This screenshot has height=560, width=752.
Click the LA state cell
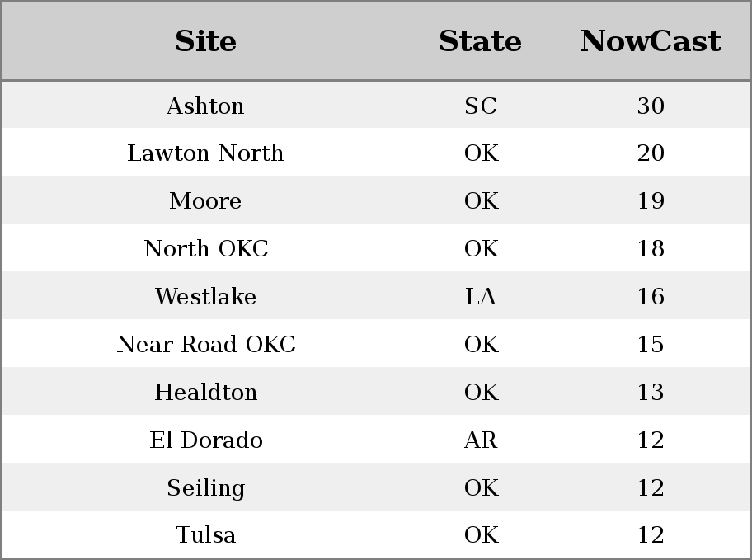point(481,296)
